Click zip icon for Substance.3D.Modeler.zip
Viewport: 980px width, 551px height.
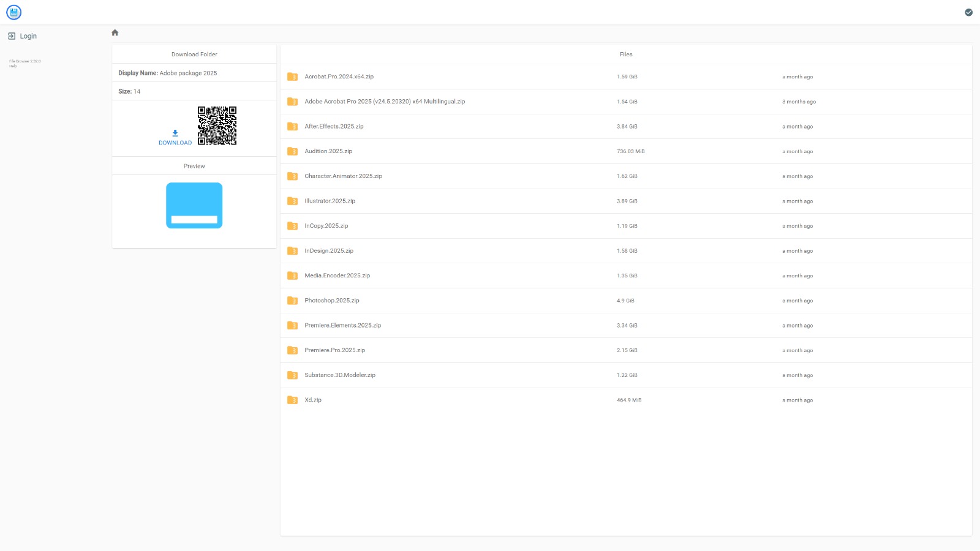click(292, 375)
